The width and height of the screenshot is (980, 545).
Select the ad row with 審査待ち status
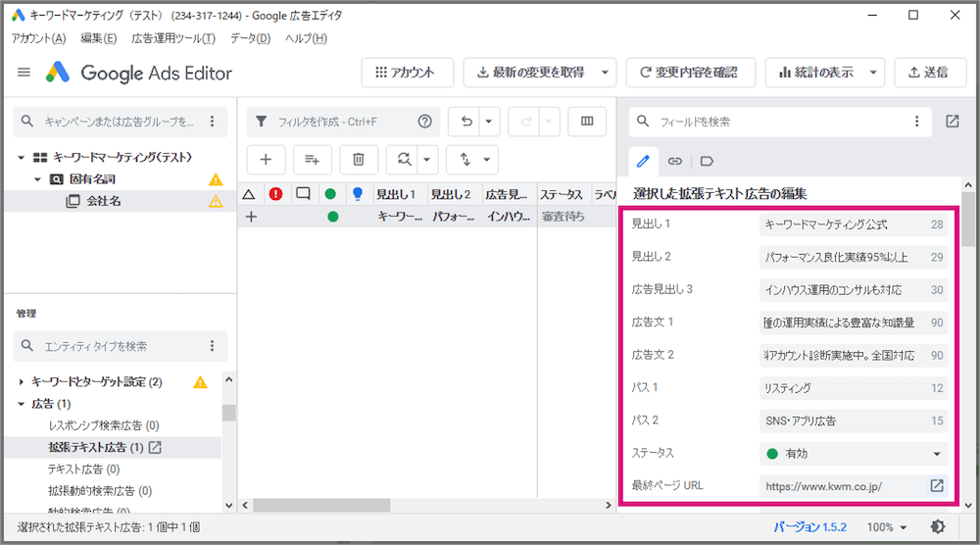point(427,217)
